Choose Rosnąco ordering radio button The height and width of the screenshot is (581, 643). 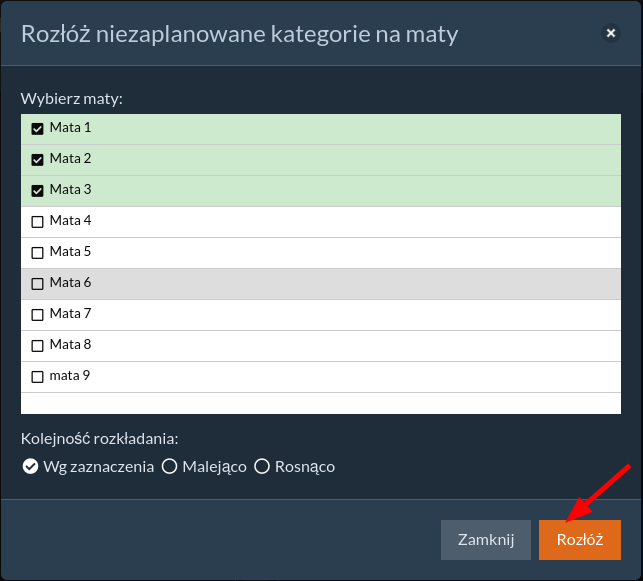coord(263,466)
